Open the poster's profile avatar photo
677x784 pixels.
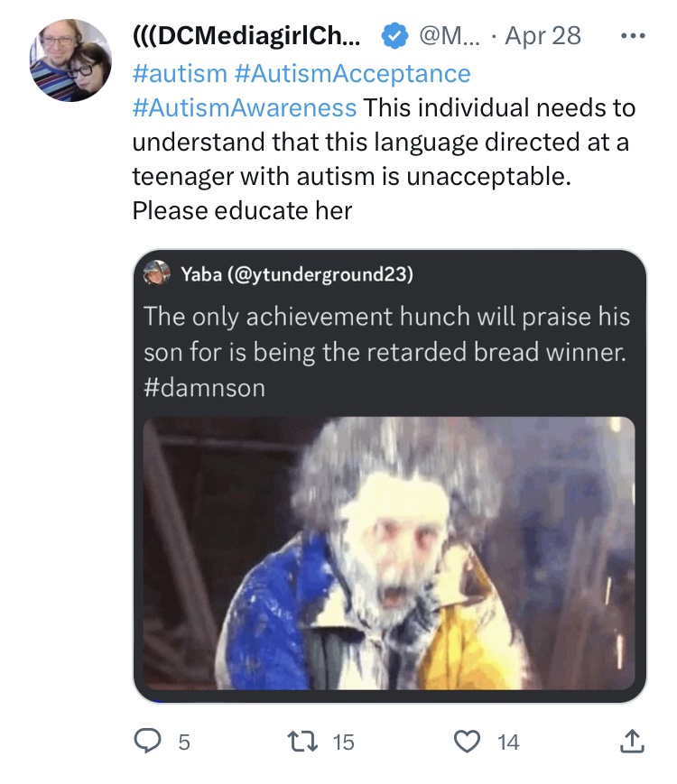click(x=70, y=60)
